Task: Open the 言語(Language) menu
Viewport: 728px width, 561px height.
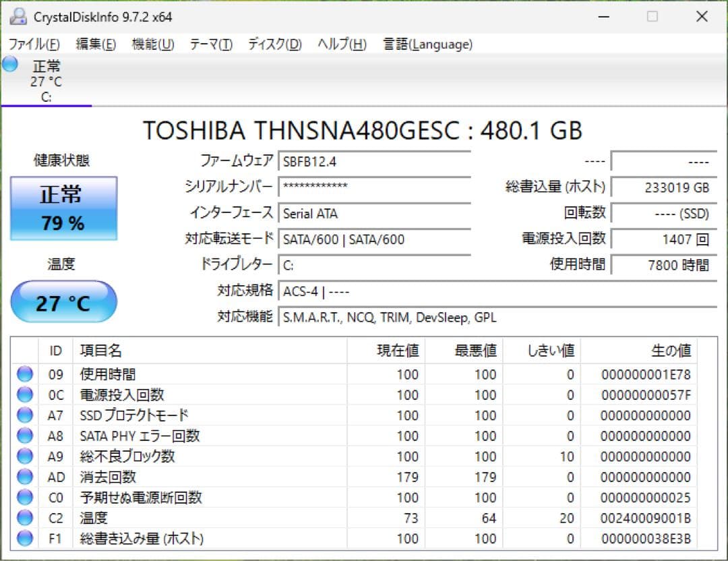Action: pyautogui.click(x=427, y=44)
